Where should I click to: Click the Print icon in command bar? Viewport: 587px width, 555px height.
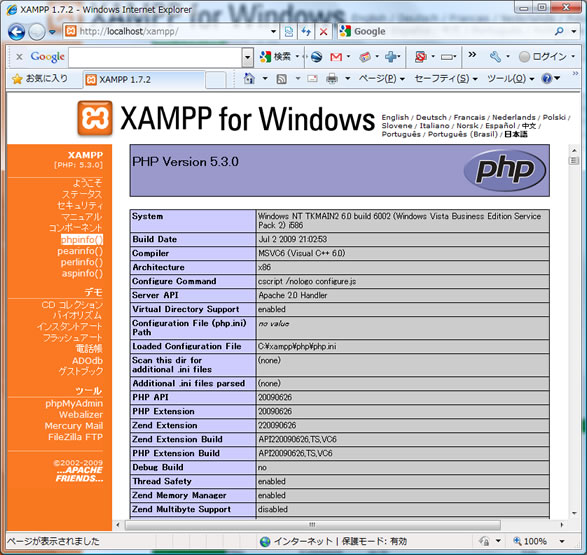332,79
